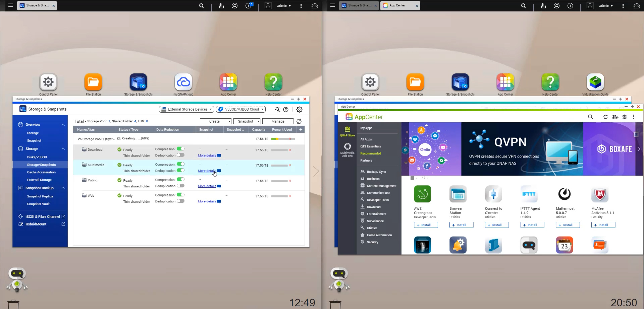Toggle Compression for the Download folder
Image resolution: width=644 pixels, height=309 pixels.
[181, 149]
